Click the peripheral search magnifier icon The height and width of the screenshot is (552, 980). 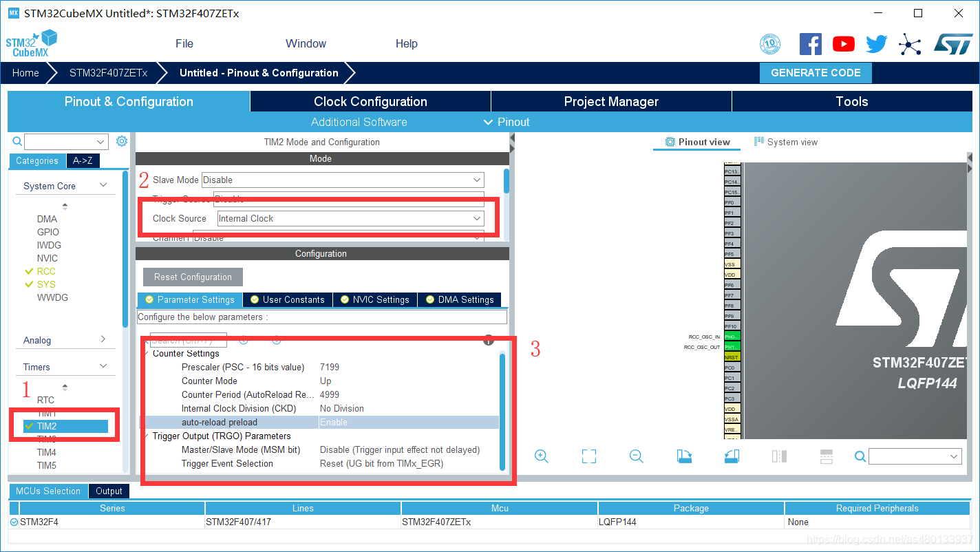18,142
